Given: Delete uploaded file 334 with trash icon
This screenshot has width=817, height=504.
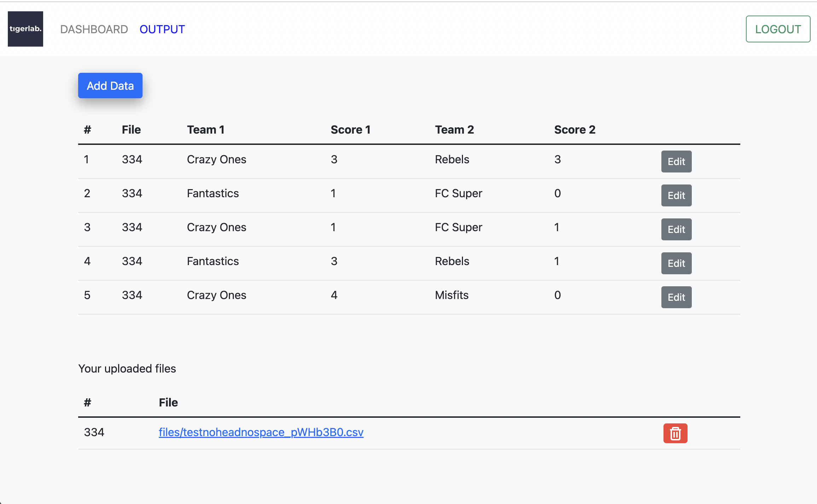Looking at the screenshot, I should pos(675,433).
